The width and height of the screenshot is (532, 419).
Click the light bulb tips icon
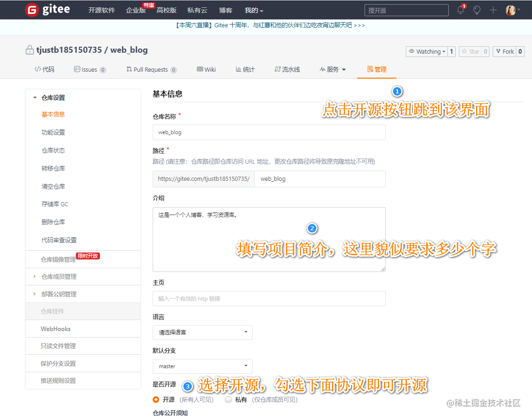tap(477, 10)
